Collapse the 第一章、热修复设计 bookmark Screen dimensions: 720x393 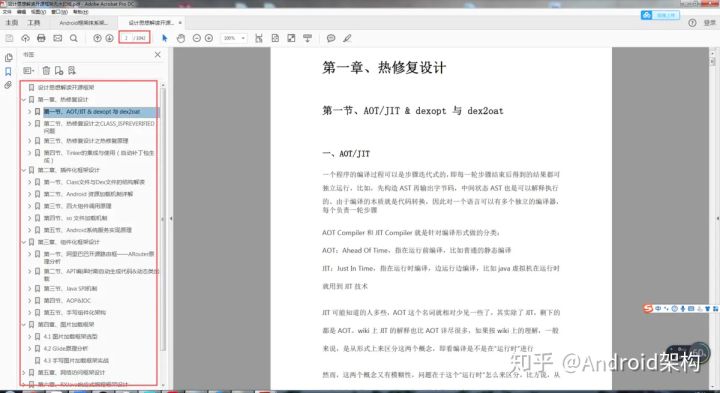(24, 100)
